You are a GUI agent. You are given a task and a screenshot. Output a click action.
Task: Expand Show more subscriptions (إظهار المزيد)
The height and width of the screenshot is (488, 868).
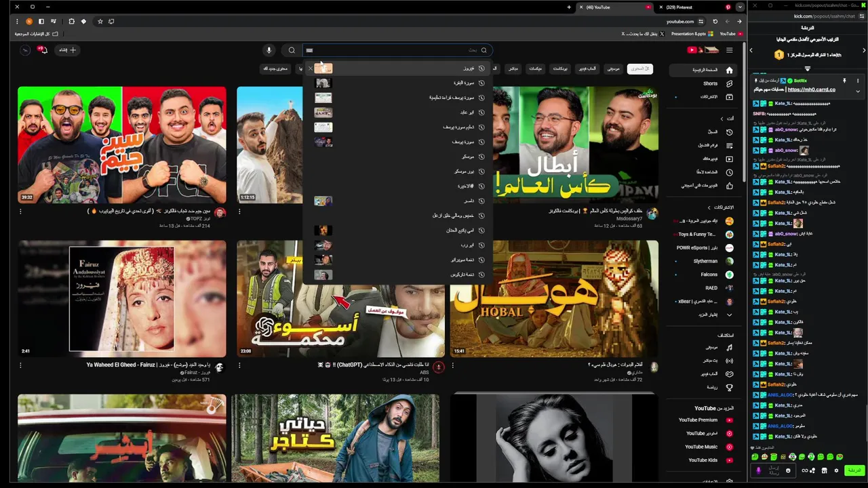[x=704, y=314]
